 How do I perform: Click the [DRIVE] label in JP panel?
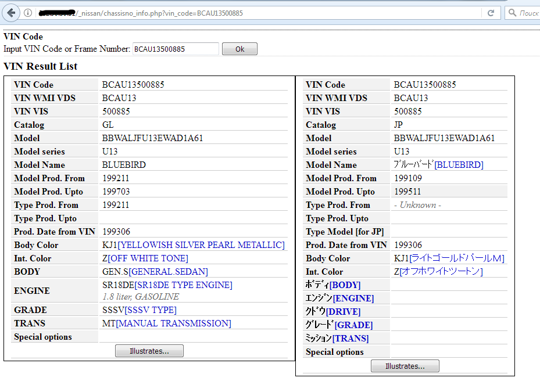(x=343, y=312)
